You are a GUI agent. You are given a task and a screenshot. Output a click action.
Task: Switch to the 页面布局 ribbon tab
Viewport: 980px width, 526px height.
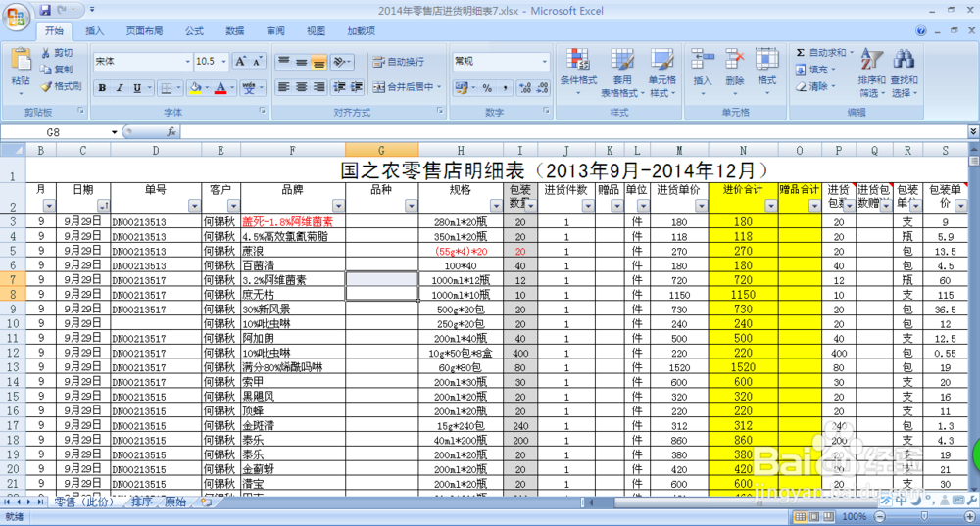pos(144,30)
